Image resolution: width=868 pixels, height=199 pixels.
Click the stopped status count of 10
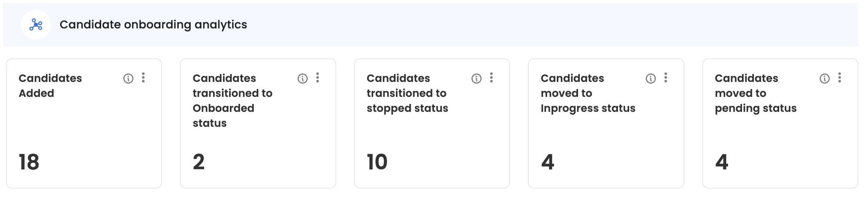click(x=377, y=162)
